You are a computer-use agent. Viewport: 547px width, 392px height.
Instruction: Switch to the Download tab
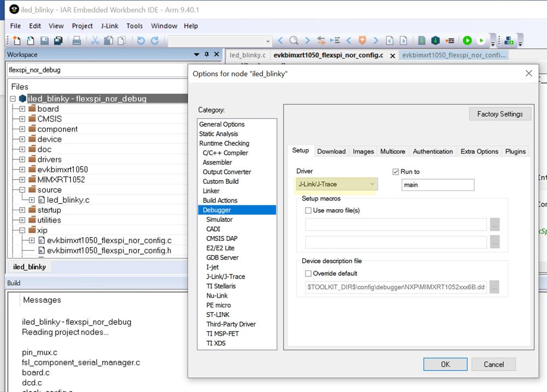point(331,151)
